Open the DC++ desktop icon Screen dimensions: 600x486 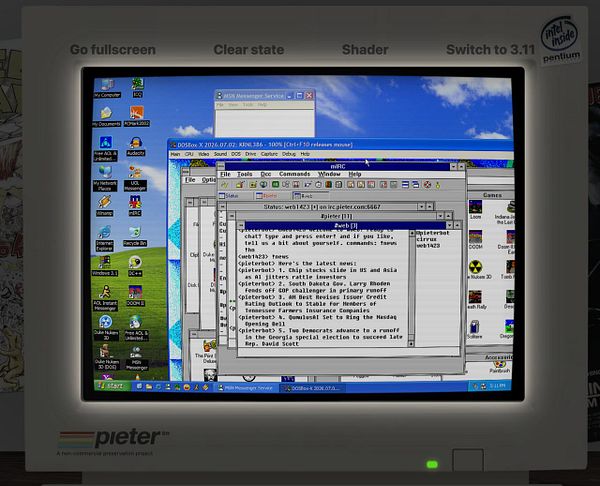(135, 266)
